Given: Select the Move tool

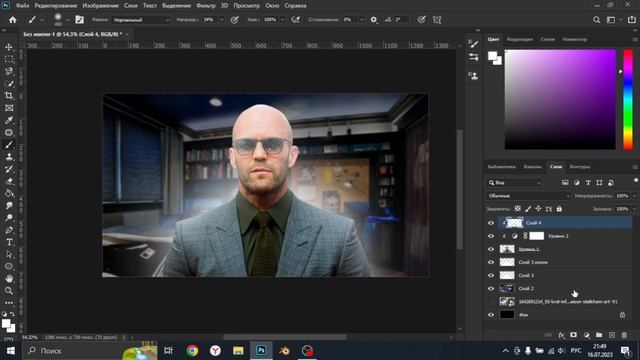Looking at the screenshot, I should (x=9, y=47).
